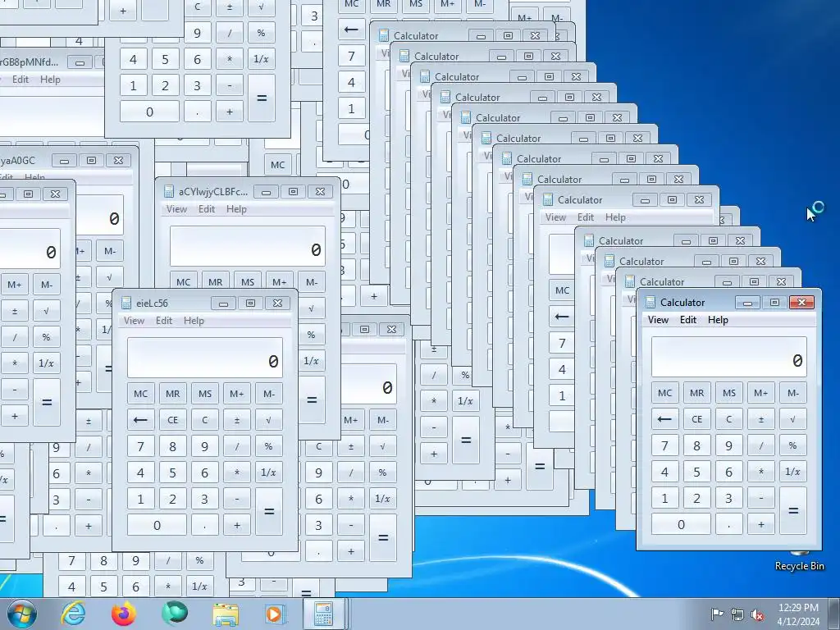Click plus key in front Calculator window
Image resolution: width=840 pixels, height=630 pixels.
761,524
